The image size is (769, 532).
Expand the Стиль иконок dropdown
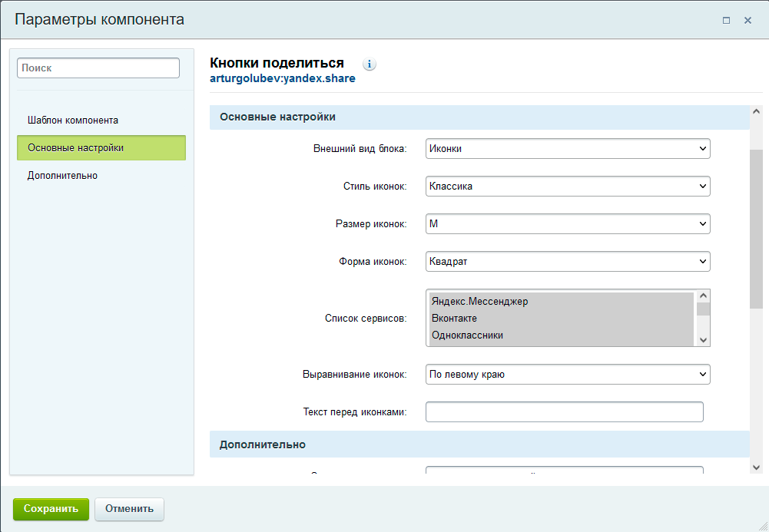(567, 187)
